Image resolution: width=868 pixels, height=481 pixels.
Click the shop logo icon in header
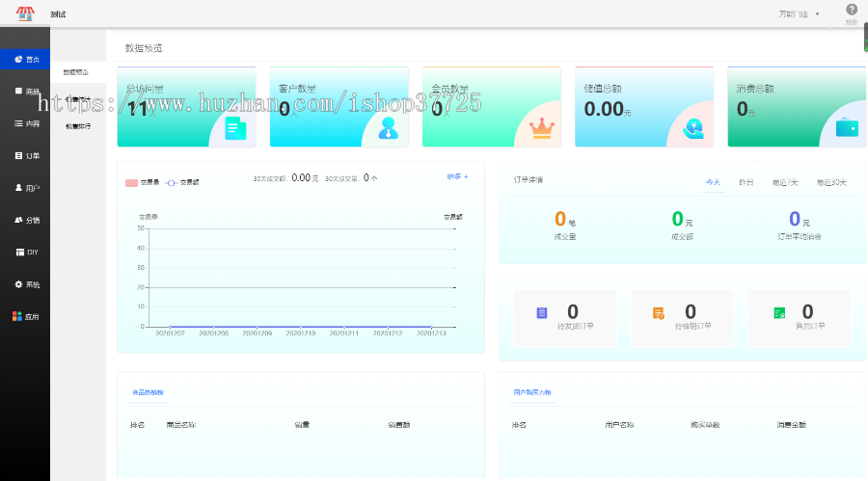(23, 14)
